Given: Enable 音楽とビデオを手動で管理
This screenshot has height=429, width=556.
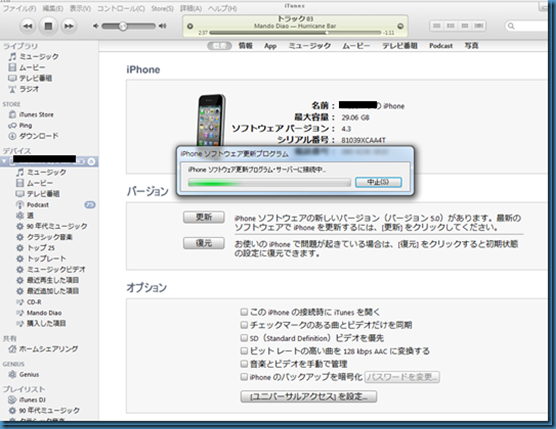Looking at the screenshot, I should pyautogui.click(x=244, y=364).
